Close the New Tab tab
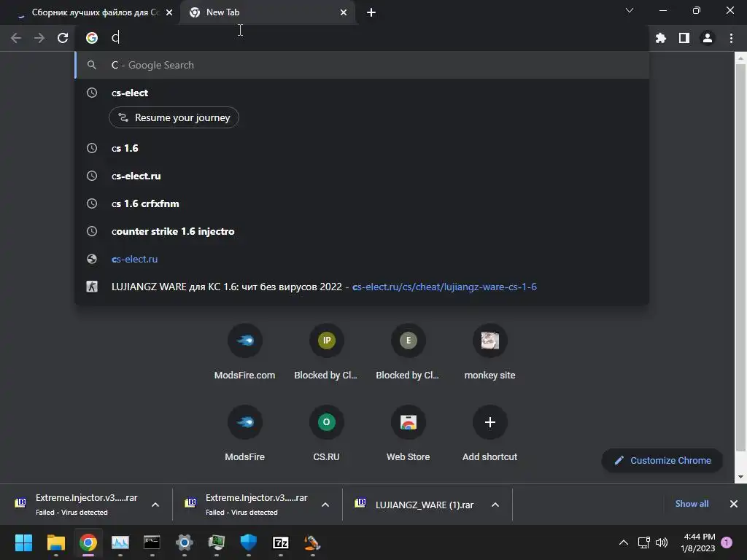The image size is (747, 560). coord(344,12)
